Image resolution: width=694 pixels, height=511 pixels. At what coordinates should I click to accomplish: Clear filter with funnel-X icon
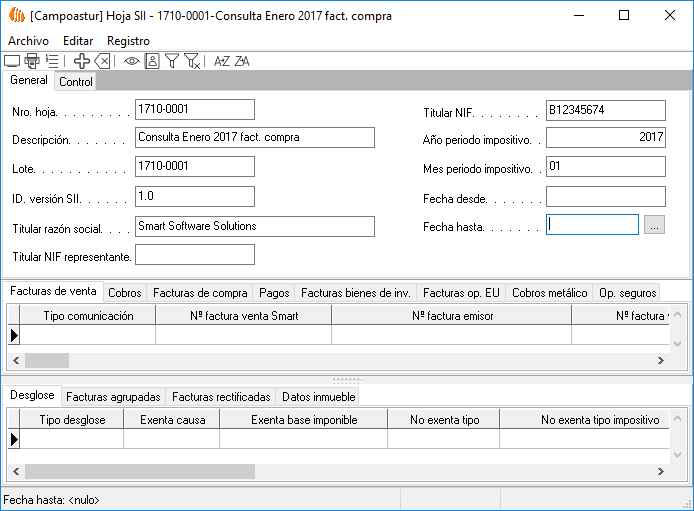coord(193,61)
